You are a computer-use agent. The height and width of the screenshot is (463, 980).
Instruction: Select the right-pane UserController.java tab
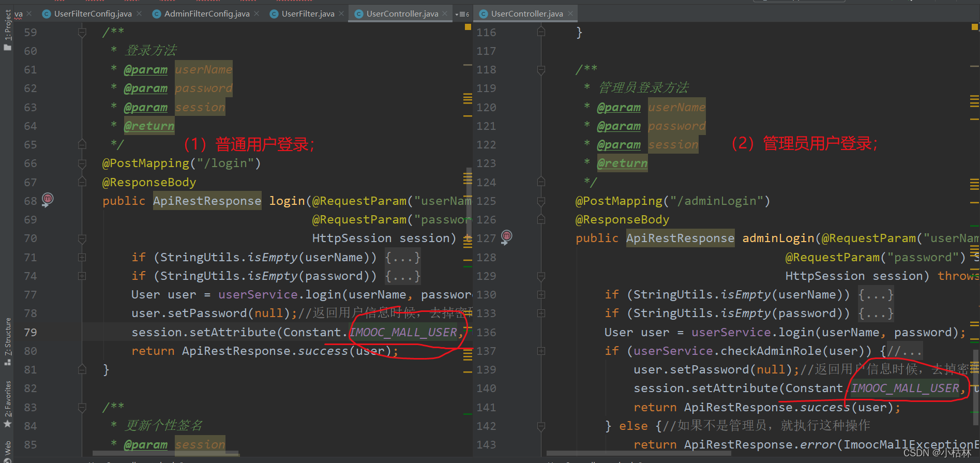coord(526,13)
